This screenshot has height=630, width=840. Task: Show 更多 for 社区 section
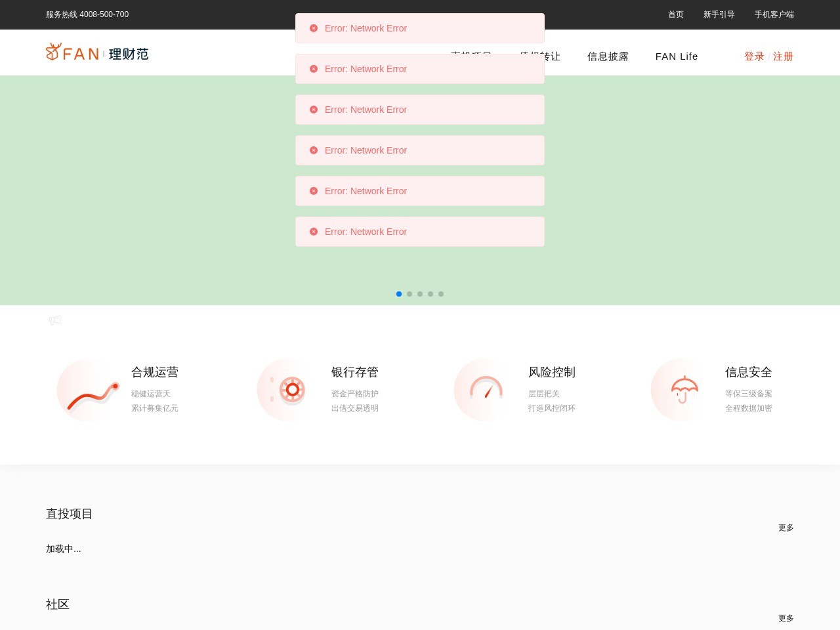786,618
